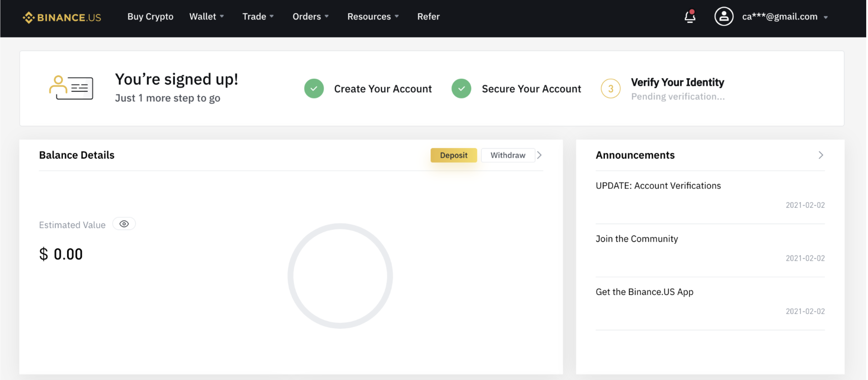This screenshot has height=380, width=868.
Task: Click the green check beside Create Your Account
Action: [x=314, y=88]
